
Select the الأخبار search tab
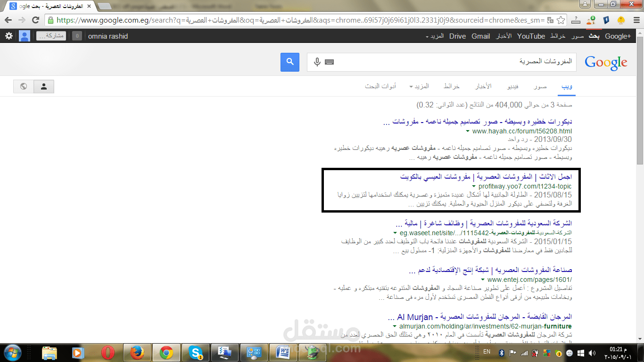pyautogui.click(x=483, y=86)
